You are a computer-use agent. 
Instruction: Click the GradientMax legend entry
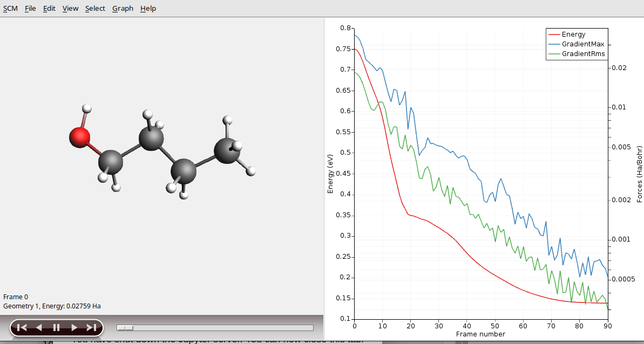click(582, 44)
